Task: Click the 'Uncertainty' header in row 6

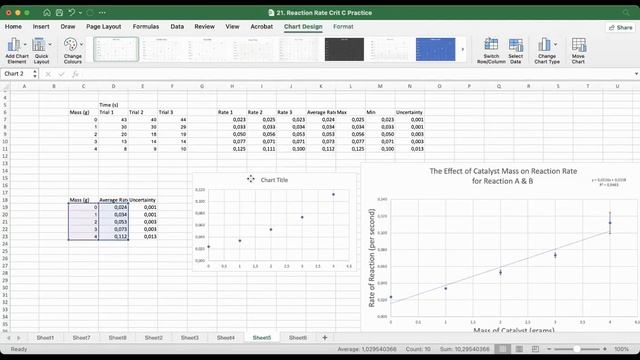Action: [409, 112]
